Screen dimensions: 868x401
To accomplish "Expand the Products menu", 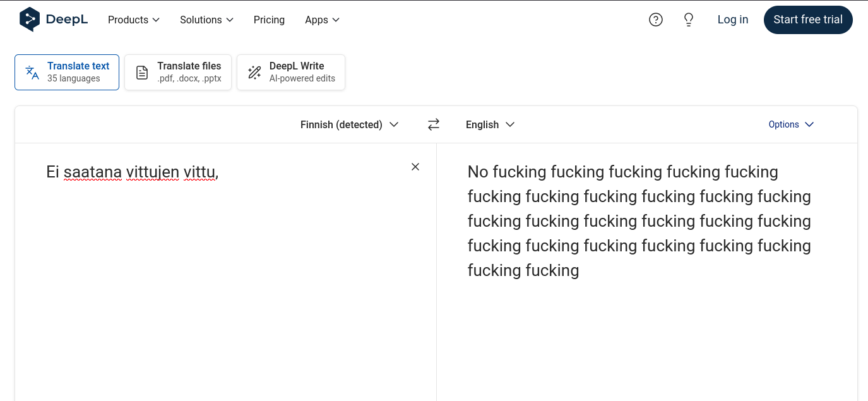I will [x=134, y=20].
